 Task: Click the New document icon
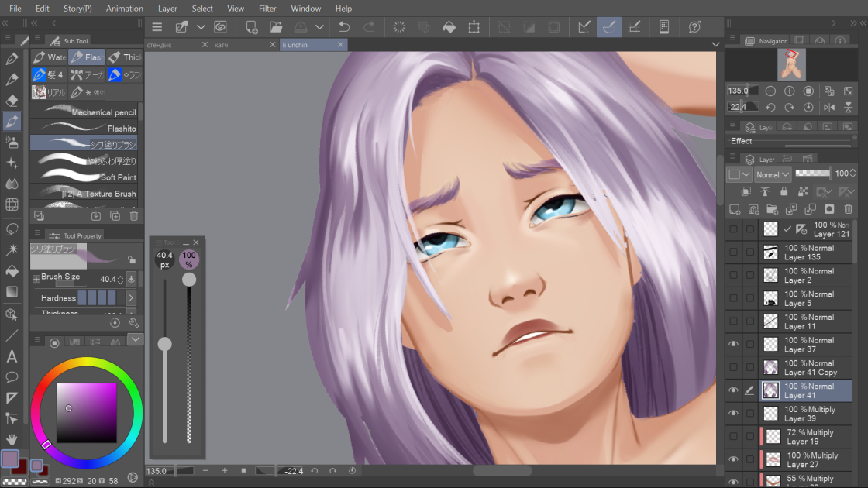pos(252,27)
